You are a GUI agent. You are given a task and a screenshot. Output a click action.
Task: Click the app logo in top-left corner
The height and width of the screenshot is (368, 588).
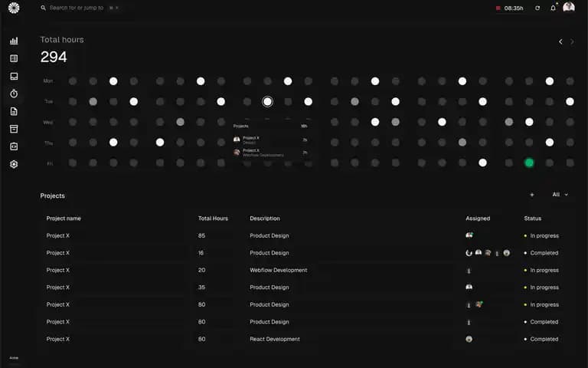pyautogui.click(x=14, y=8)
